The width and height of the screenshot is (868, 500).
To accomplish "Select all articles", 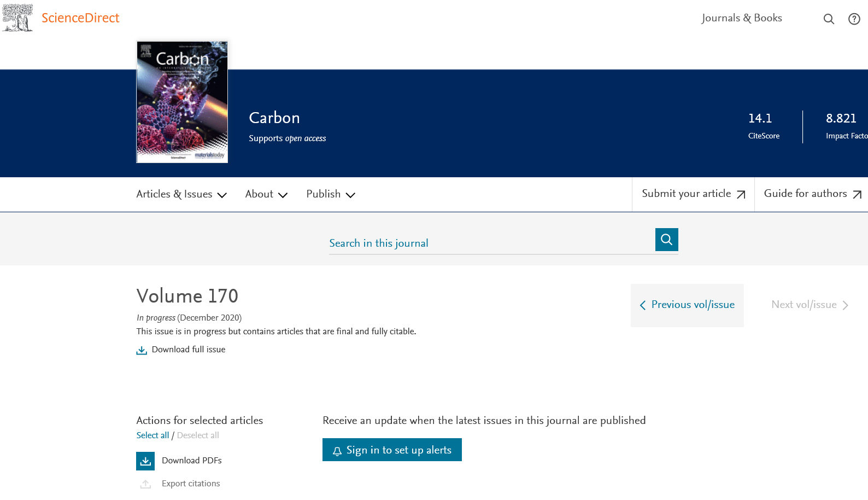I will pos(153,435).
